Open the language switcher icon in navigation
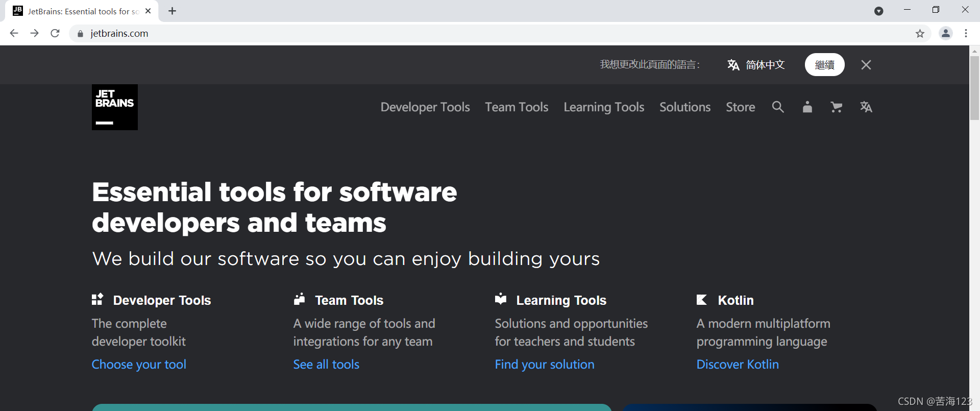The image size is (980, 411). point(866,107)
